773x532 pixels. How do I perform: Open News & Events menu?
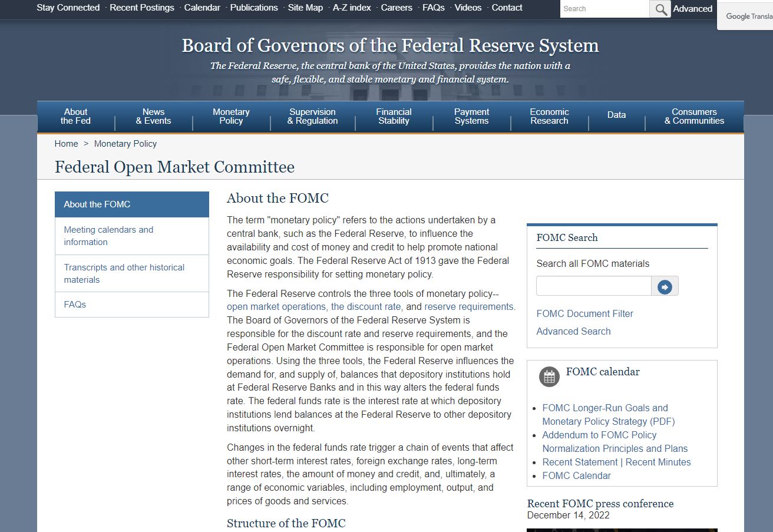click(153, 116)
